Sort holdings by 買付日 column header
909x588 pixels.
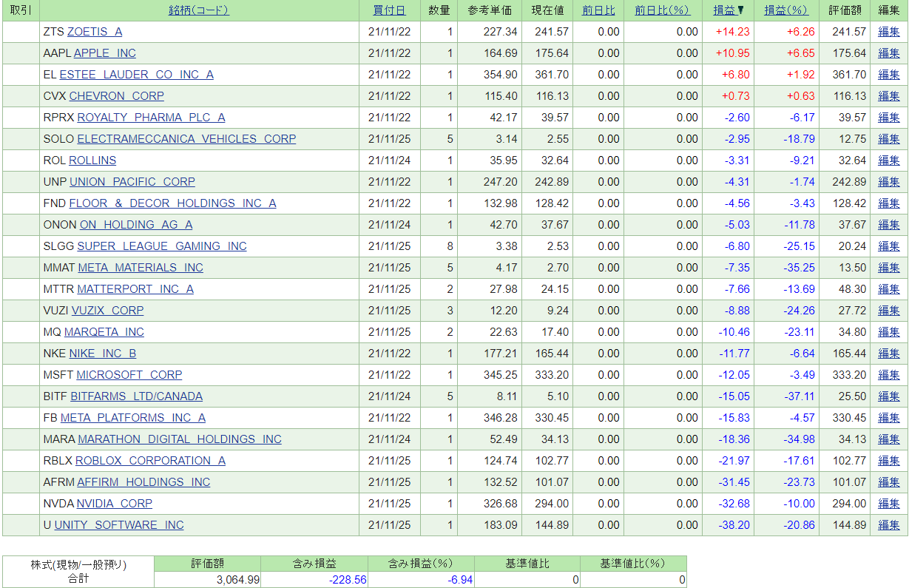[x=389, y=10]
